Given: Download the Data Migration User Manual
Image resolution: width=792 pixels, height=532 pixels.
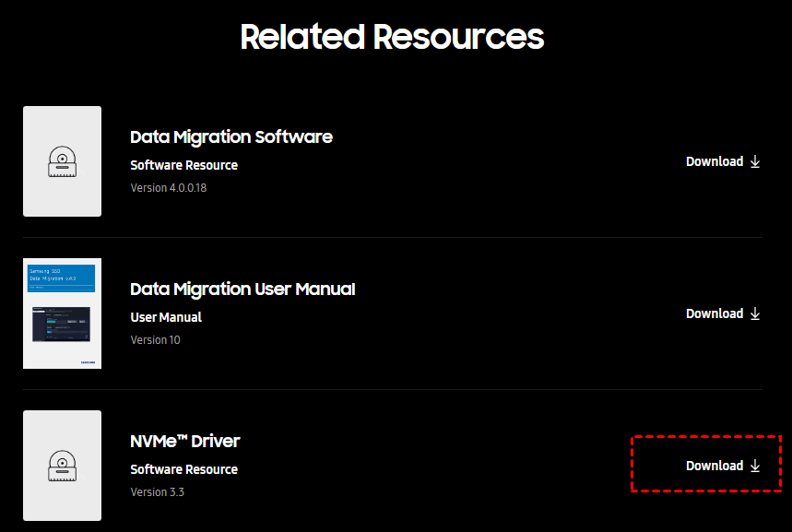Looking at the screenshot, I should click(x=715, y=313).
